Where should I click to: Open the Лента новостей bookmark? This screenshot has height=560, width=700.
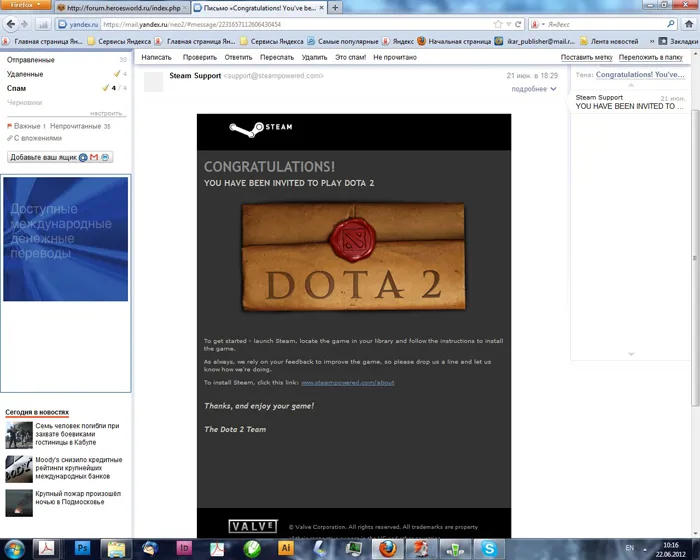click(609, 41)
